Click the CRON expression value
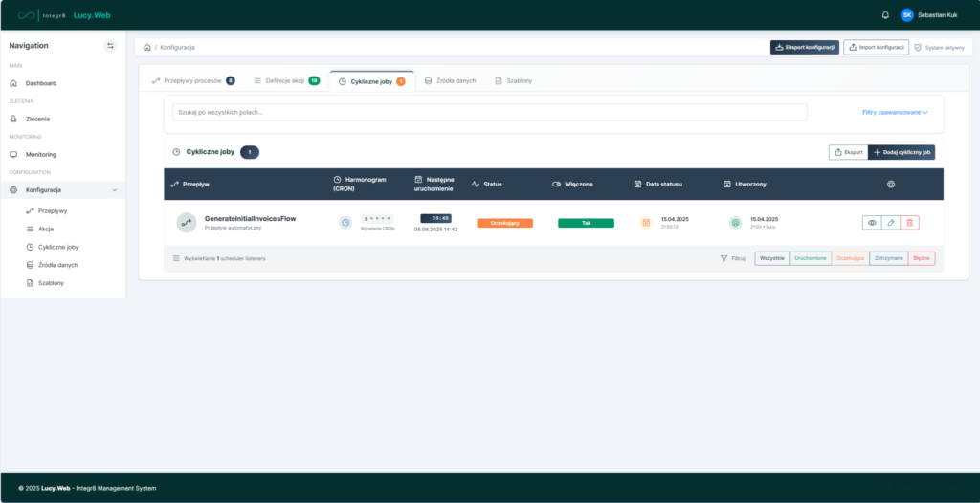This screenshot has width=980, height=503. [377, 219]
